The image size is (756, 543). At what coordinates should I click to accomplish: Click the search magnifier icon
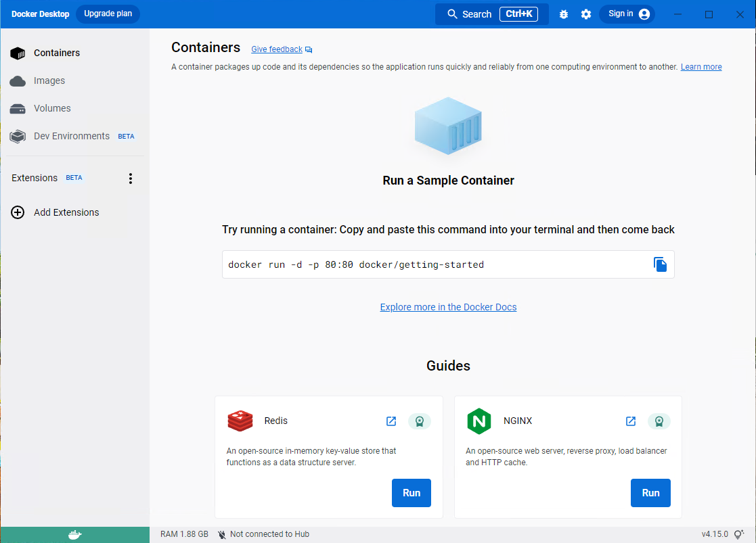point(451,14)
